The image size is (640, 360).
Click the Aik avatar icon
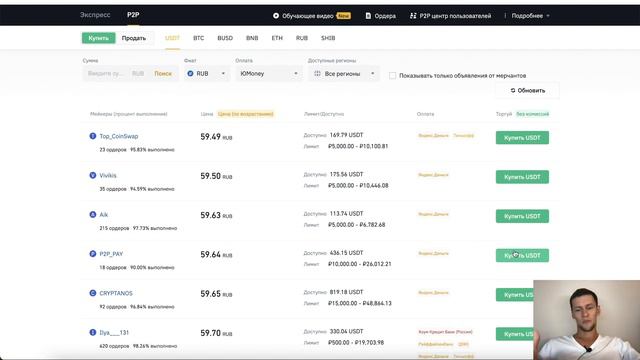click(93, 214)
